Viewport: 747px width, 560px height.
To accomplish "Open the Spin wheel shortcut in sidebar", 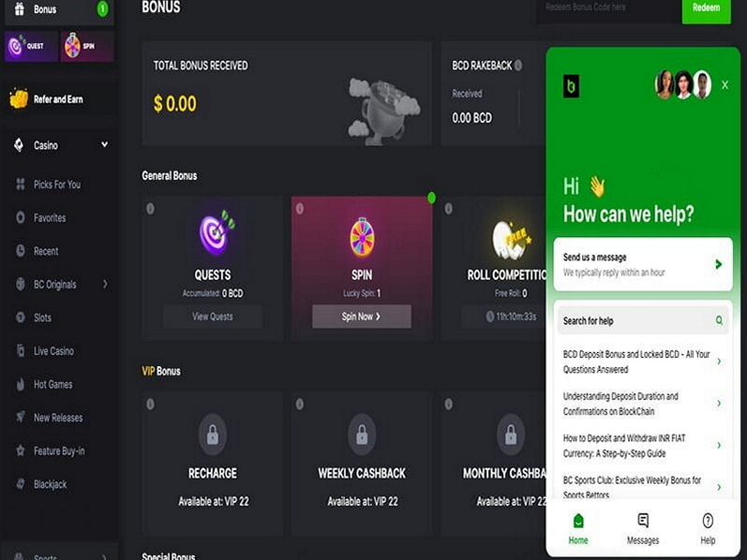I will 87,46.
